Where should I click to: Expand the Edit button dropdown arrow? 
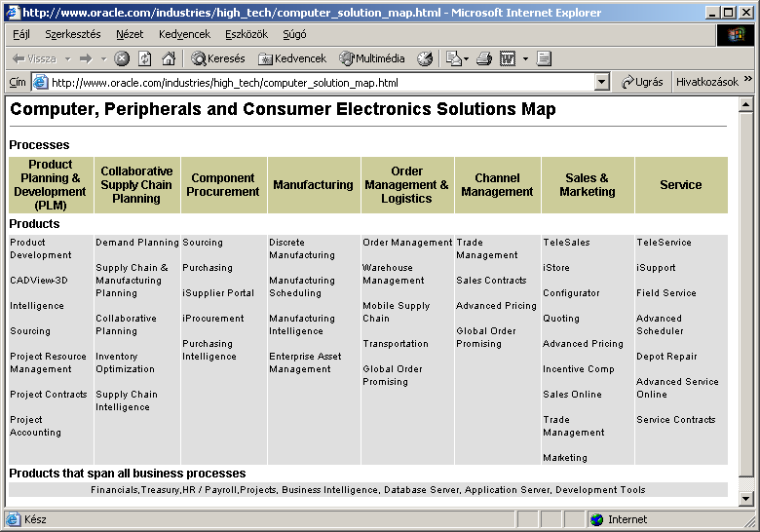[x=525, y=59]
